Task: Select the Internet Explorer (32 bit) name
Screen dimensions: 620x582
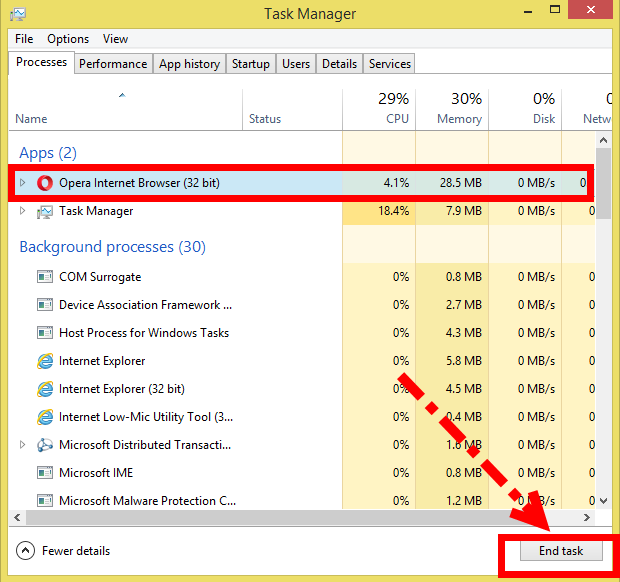Action: tap(122, 389)
